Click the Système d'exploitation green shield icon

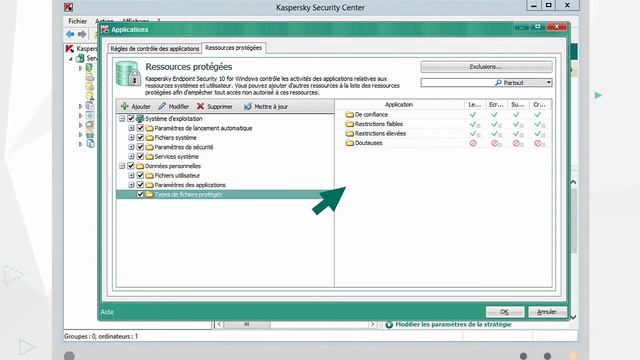tap(140, 119)
